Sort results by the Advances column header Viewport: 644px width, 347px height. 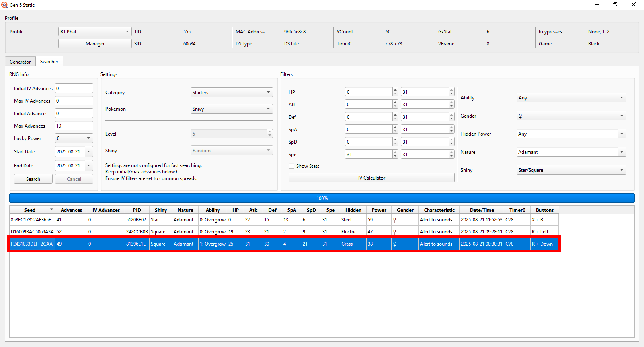71,210
